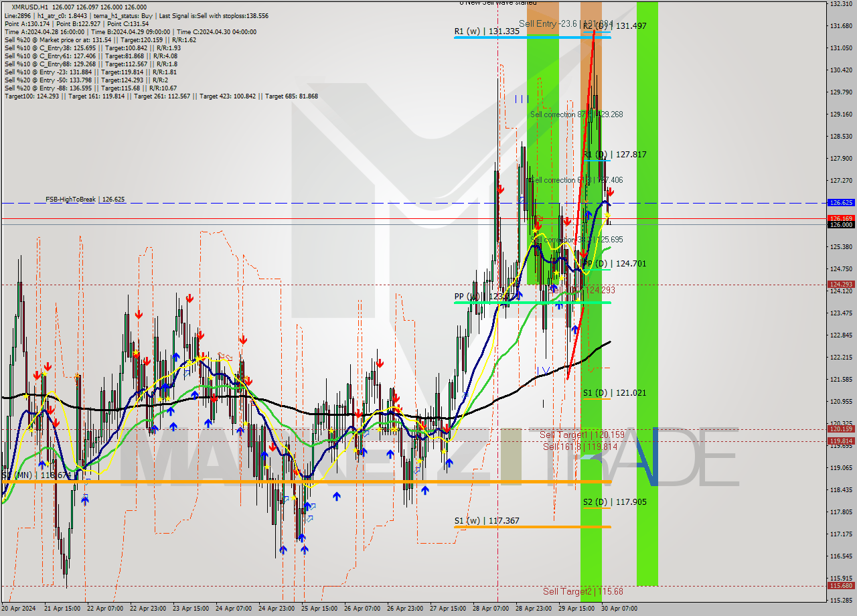Click the Target100: 124.293 targets summary line
This screenshot has width=857, height=616.
161,96
